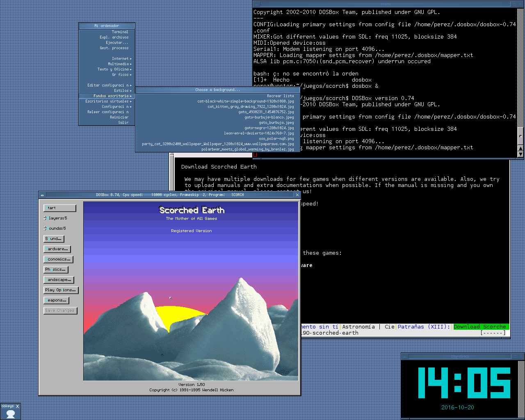Launch Expl. archivos from the menu
Image resolution: width=525 pixels, height=420 pixels.
(x=107, y=37)
